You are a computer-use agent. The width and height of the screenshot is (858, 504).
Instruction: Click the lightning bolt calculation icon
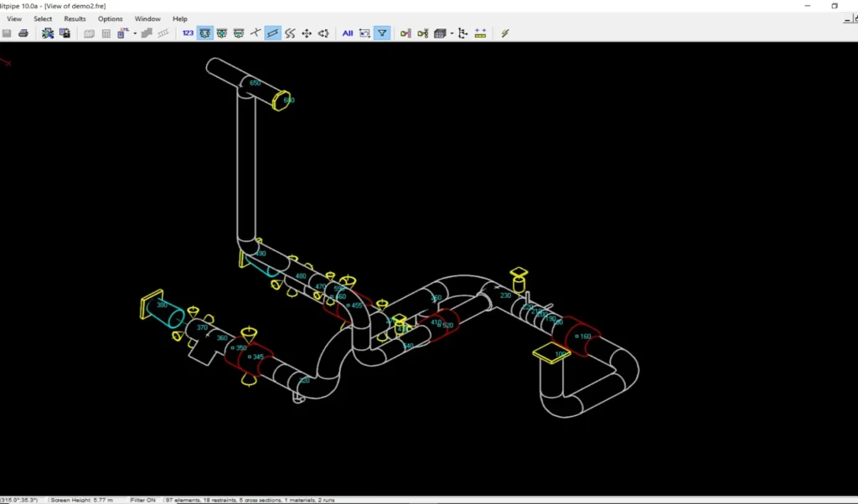point(503,33)
